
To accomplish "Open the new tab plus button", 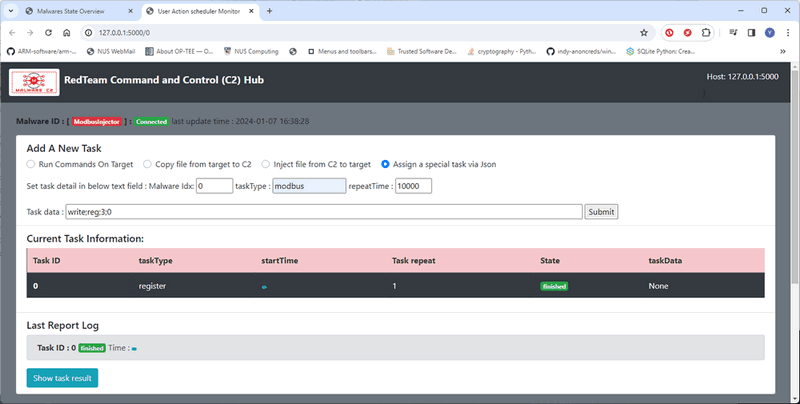I will click(269, 11).
